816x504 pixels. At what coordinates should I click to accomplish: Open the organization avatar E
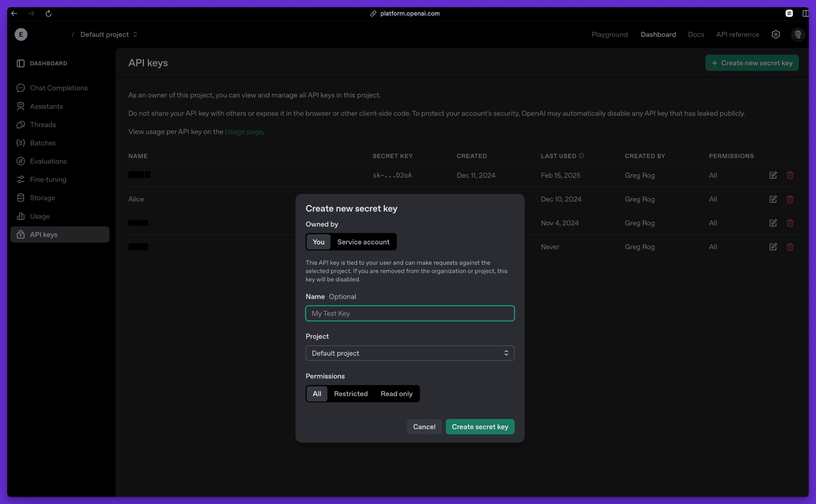21,34
